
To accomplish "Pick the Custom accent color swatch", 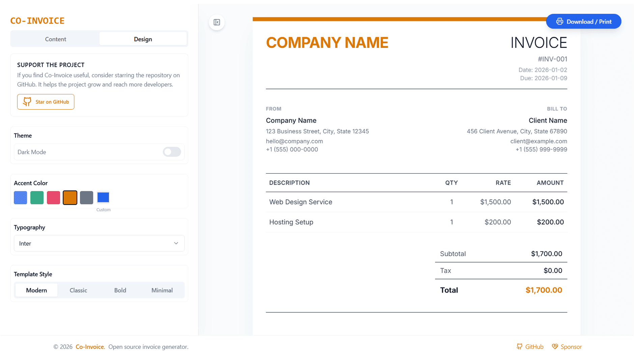I will click(103, 197).
